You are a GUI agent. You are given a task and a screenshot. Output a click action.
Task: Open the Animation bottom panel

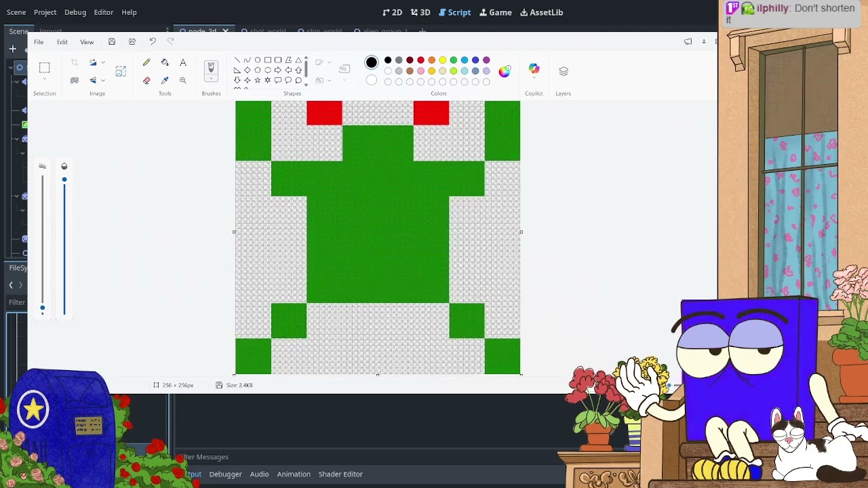click(x=294, y=474)
